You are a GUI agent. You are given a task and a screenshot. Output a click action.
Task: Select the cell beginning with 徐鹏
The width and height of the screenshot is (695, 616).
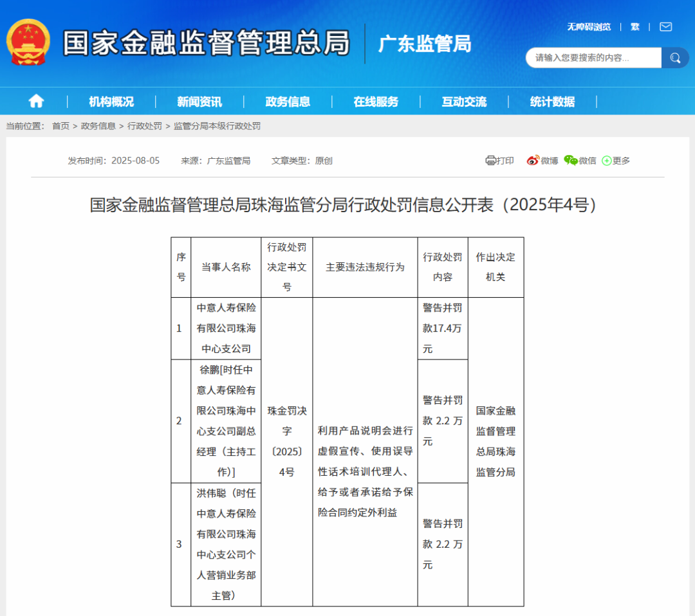pyautogui.click(x=226, y=421)
